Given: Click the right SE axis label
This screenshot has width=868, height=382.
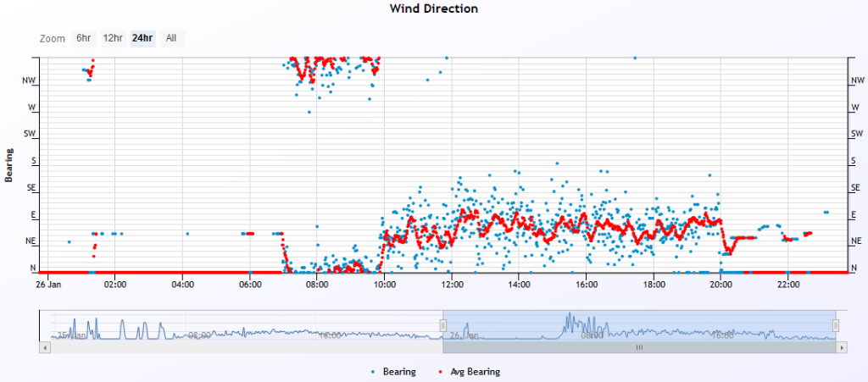Looking at the screenshot, I should coord(856,188).
